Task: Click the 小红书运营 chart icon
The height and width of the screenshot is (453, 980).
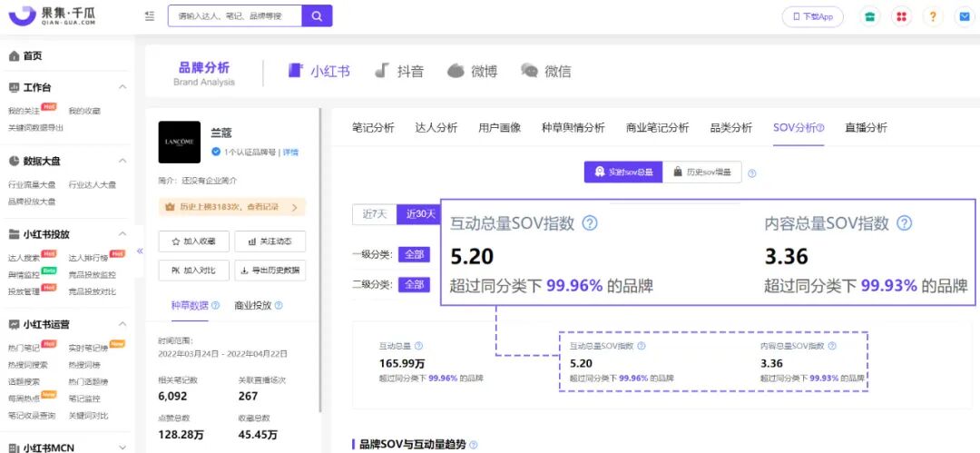Action: (14, 324)
